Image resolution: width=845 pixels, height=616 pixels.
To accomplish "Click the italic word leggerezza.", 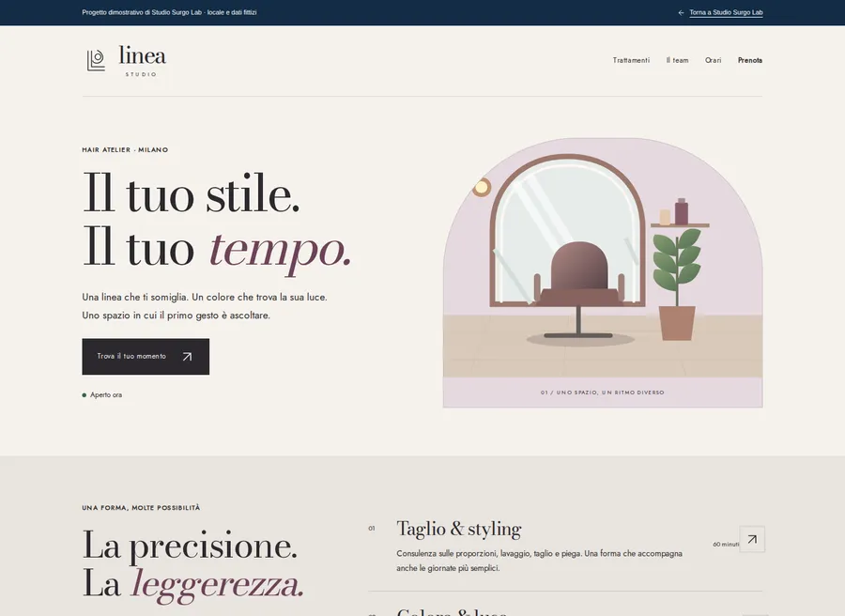I will tap(217, 585).
